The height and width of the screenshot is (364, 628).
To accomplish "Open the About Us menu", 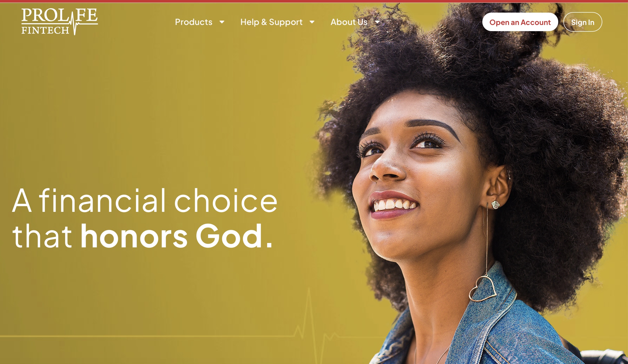I will [349, 22].
